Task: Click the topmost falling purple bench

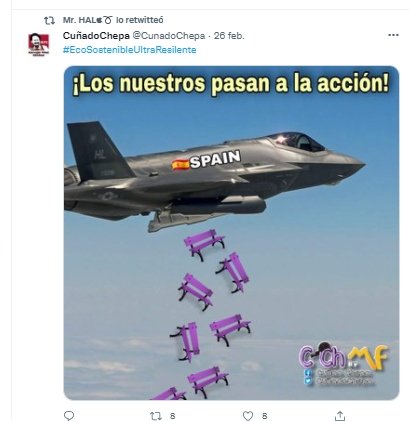Action: point(204,244)
